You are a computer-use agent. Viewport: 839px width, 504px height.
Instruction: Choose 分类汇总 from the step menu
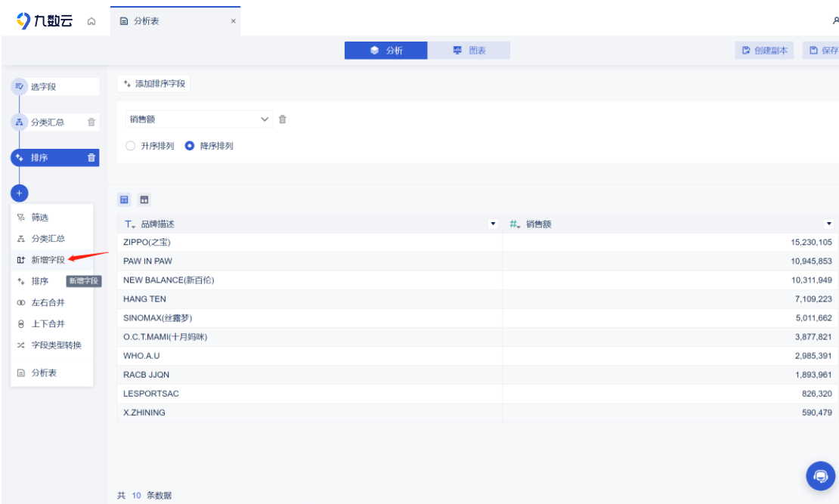point(52,239)
